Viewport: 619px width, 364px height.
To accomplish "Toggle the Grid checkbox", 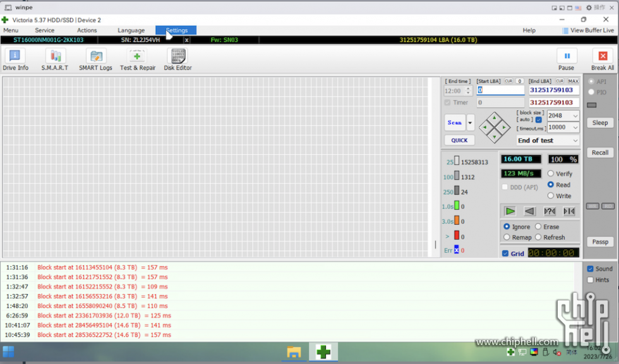I will pyautogui.click(x=505, y=254).
